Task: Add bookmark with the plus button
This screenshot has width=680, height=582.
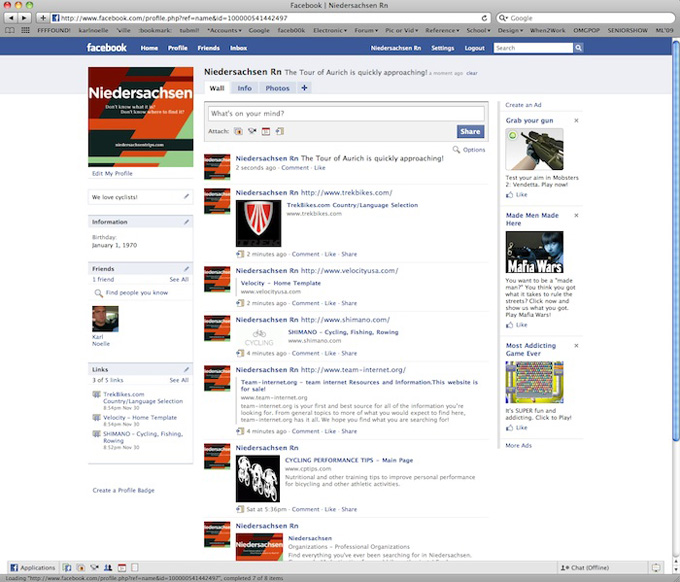Action: pyautogui.click(x=42, y=18)
